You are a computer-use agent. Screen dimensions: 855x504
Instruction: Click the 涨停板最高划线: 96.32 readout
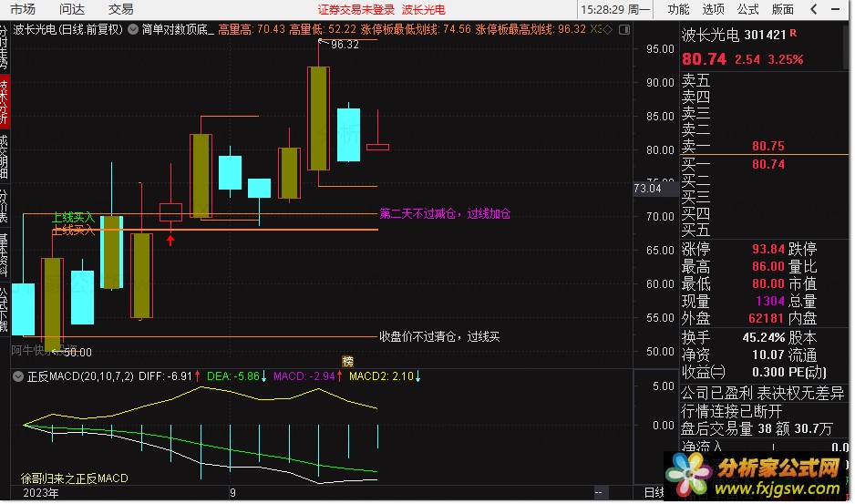(531, 29)
